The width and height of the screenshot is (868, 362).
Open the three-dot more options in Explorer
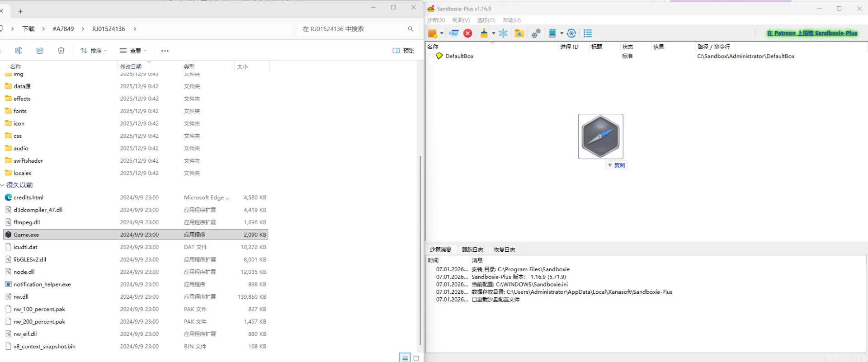coord(165,51)
